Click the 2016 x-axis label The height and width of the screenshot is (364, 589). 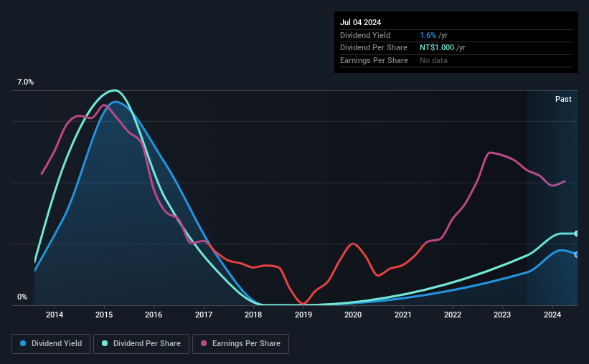tap(154, 315)
